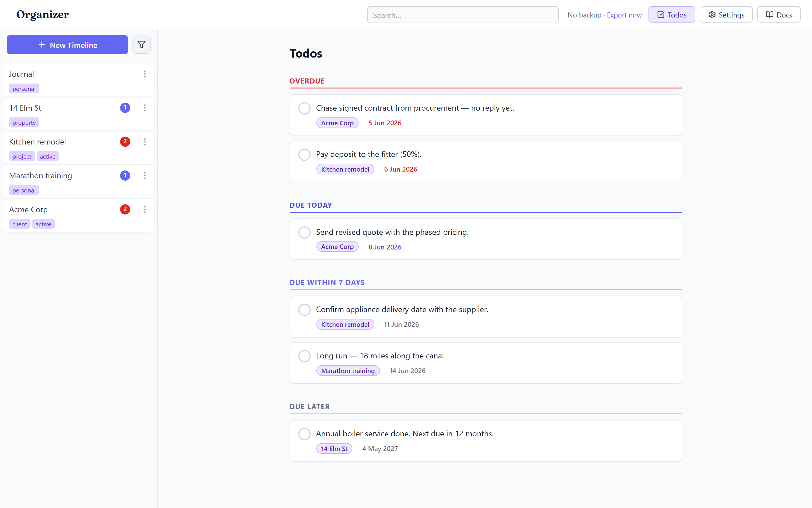Click the Acme Corp red count badge
Image resolution: width=812 pixels, height=508 pixels.
click(x=125, y=210)
